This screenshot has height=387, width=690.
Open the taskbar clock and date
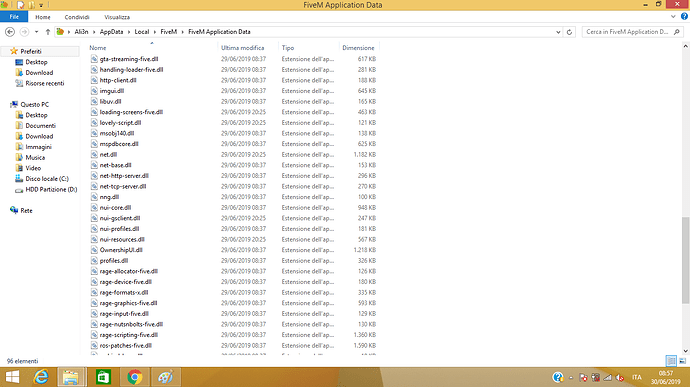(666, 377)
